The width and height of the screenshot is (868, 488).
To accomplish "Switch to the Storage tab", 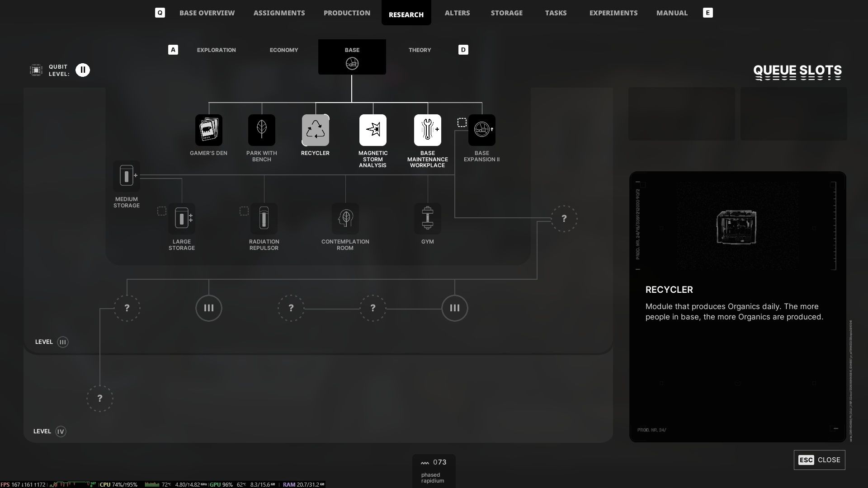I will tap(506, 13).
